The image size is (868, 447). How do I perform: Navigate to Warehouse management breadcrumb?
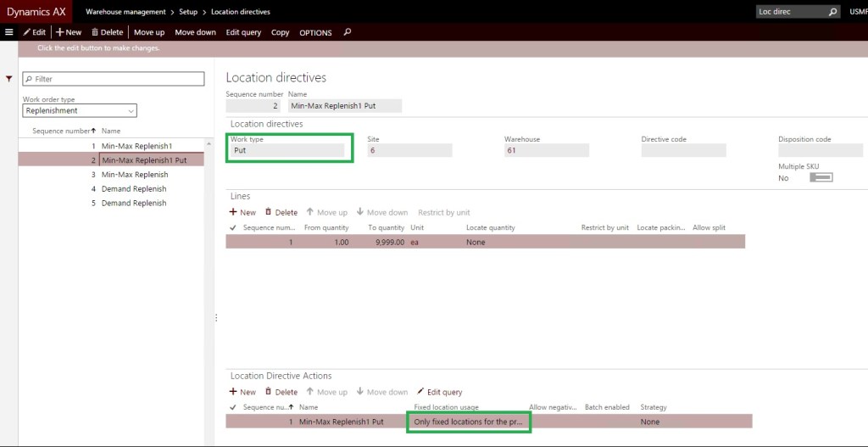125,12
